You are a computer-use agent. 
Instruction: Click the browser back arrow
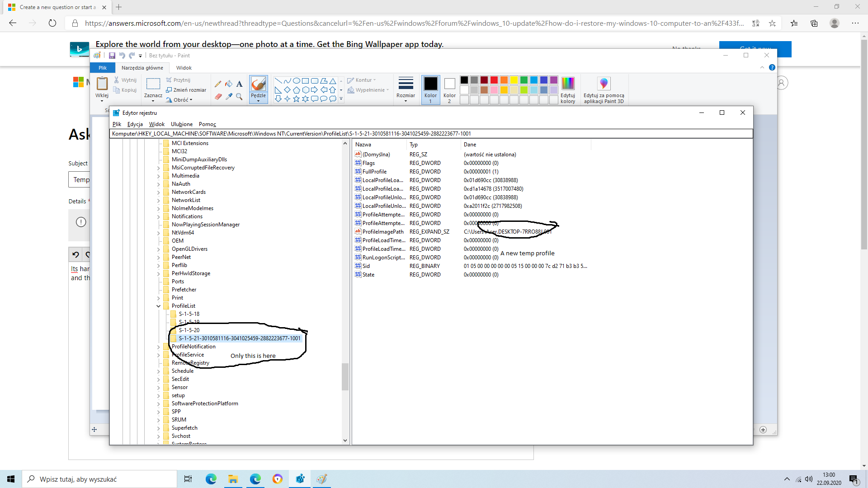click(13, 23)
